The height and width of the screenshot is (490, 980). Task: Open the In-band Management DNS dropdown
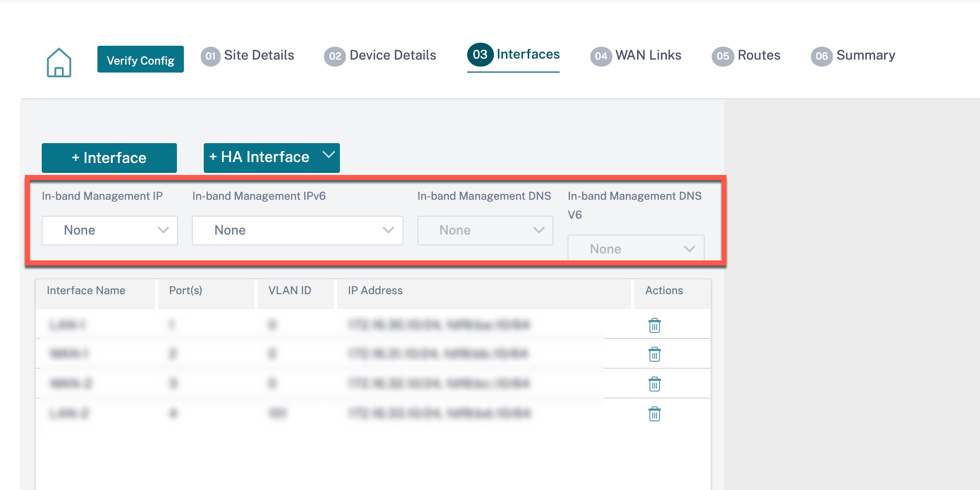tap(486, 230)
